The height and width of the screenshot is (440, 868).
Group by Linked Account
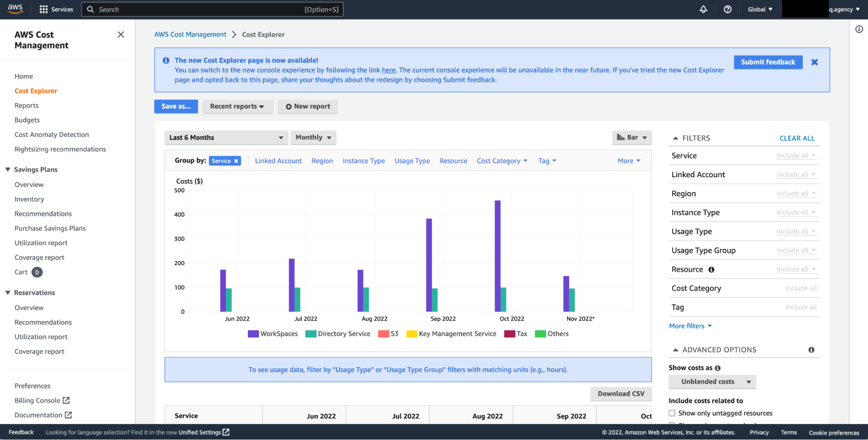click(278, 161)
